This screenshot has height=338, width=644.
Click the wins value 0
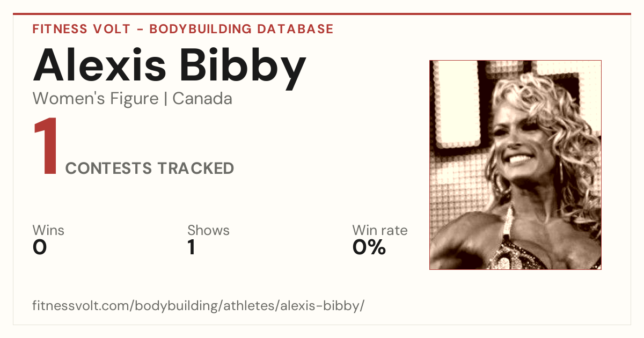pyautogui.click(x=40, y=247)
